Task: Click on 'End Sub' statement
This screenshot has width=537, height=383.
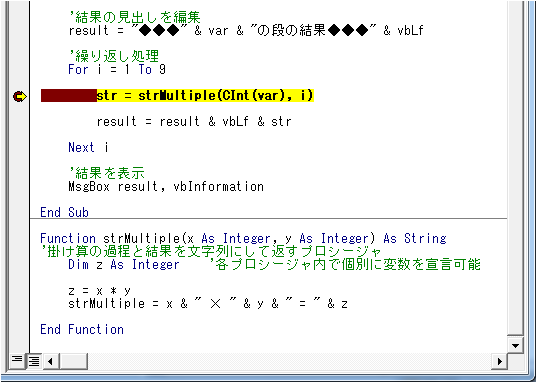Action: click(x=64, y=212)
